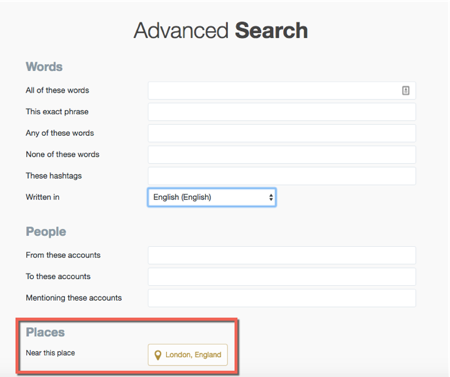Click the dropdown arrows beside English (English)
This screenshot has width=450, height=377.
[271, 197]
